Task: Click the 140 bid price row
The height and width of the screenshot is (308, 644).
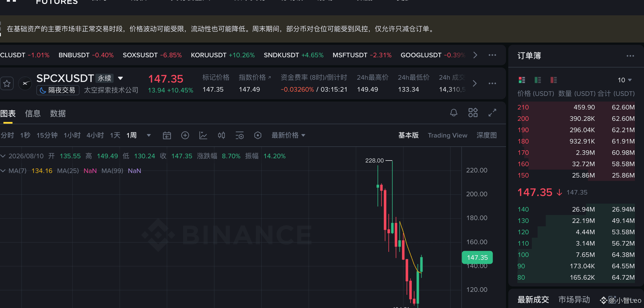Action: pyautogui.click(x=576, y=209)
